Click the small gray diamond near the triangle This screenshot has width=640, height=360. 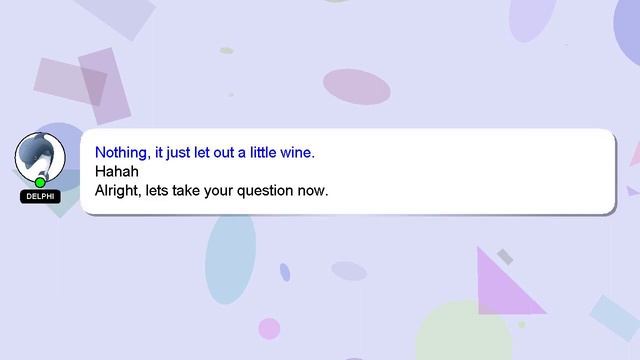click(x=505, y=257)
